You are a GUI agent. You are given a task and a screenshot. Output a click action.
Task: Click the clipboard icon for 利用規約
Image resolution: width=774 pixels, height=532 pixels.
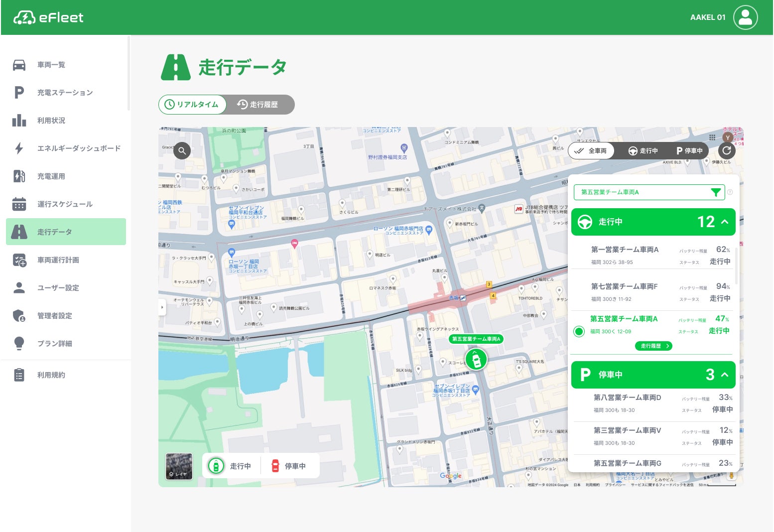point(19,375)
